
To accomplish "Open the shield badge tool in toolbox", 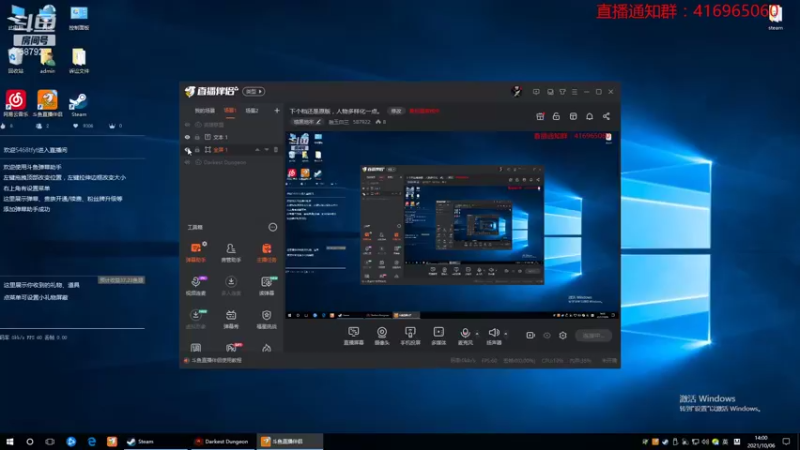I will click(266, 318).
